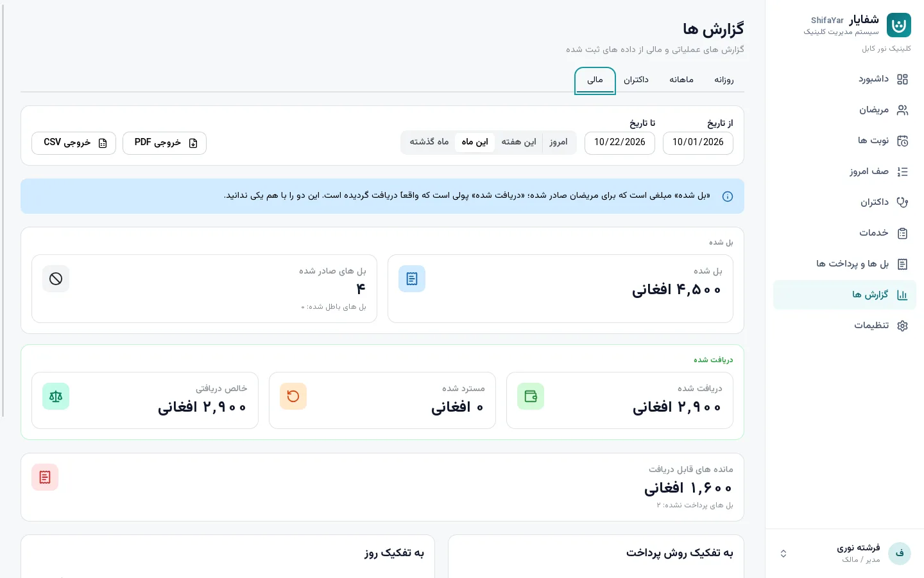Viewport: 924px width, 578px height.
Task: Click the services clipboard icon
Action: tap(902, 233)
